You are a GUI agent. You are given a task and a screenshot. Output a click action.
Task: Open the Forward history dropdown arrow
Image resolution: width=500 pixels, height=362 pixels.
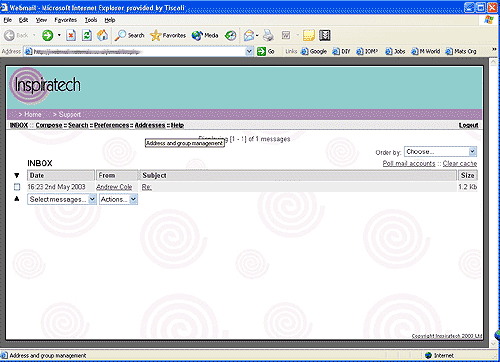tap(59, 35)
